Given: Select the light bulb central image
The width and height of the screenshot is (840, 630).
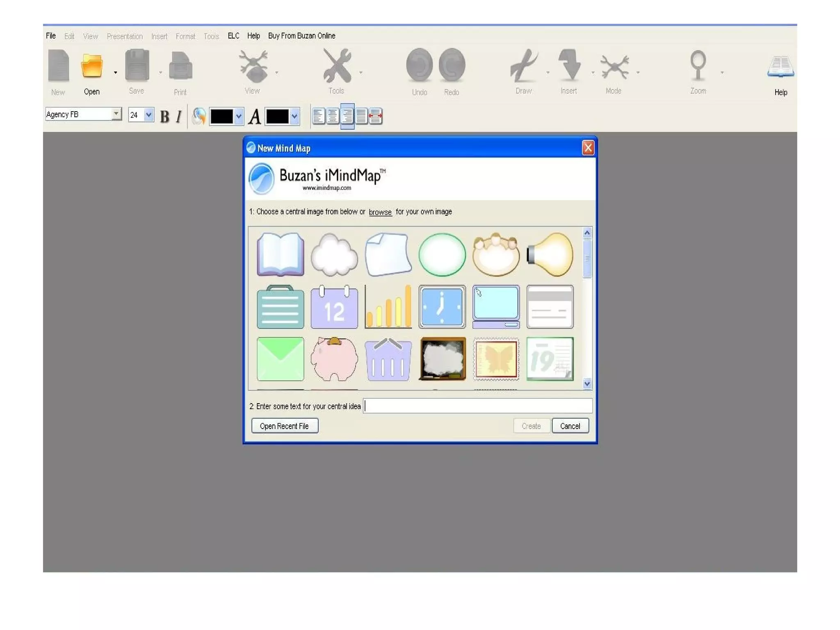Looking at the screenshot, I should tap(550, 254).
